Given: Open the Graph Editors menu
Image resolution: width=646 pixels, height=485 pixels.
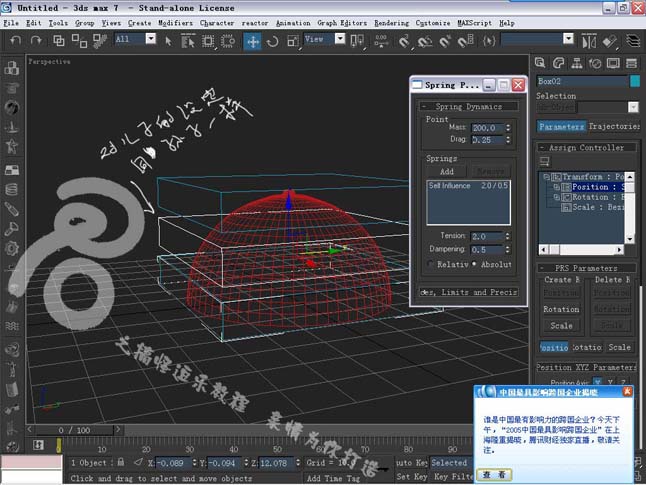Looking at the screenshot, I should 342,23.
